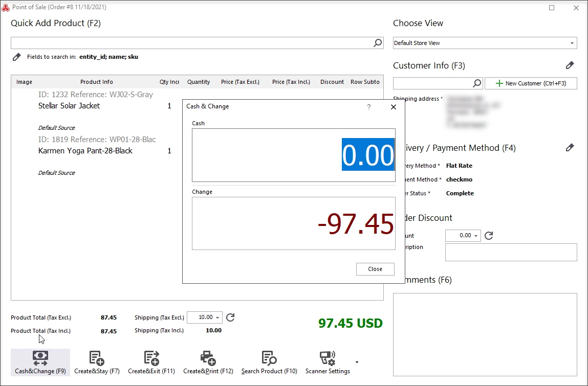Refresh the shipping cost
Screen dimensions: 588x386
pos(230,317)
